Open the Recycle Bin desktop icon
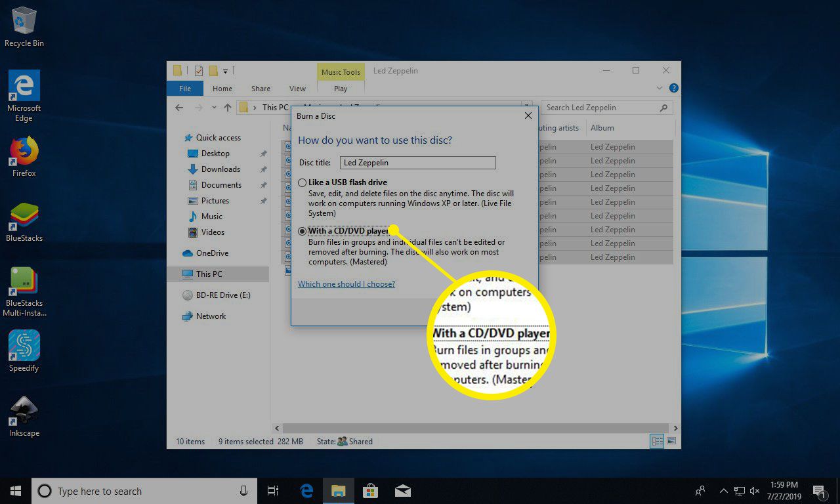Viewport: 840px width, 504px height. pos(24,28)
